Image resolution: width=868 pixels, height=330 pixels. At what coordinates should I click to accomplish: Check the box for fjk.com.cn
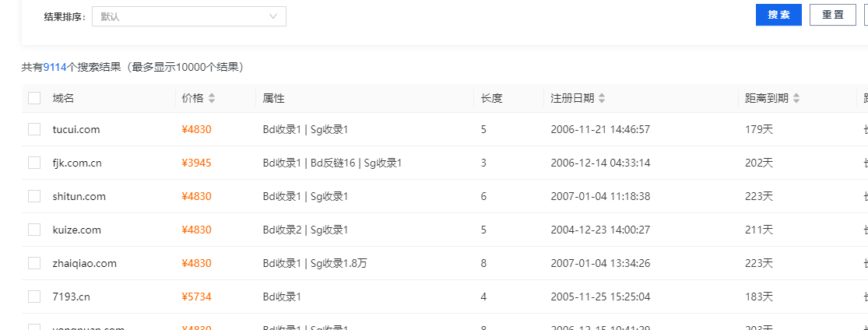click(x=34, y=163)
